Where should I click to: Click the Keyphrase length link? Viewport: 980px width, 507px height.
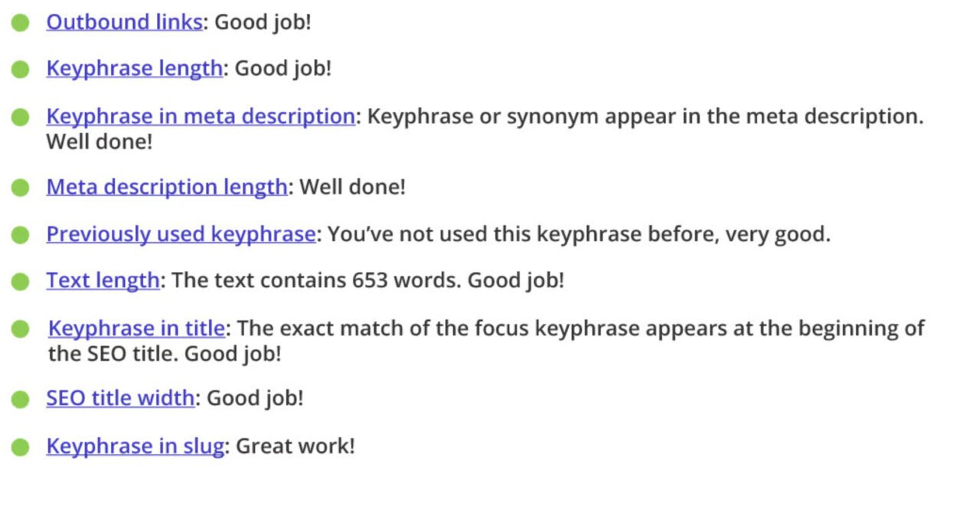134,69
